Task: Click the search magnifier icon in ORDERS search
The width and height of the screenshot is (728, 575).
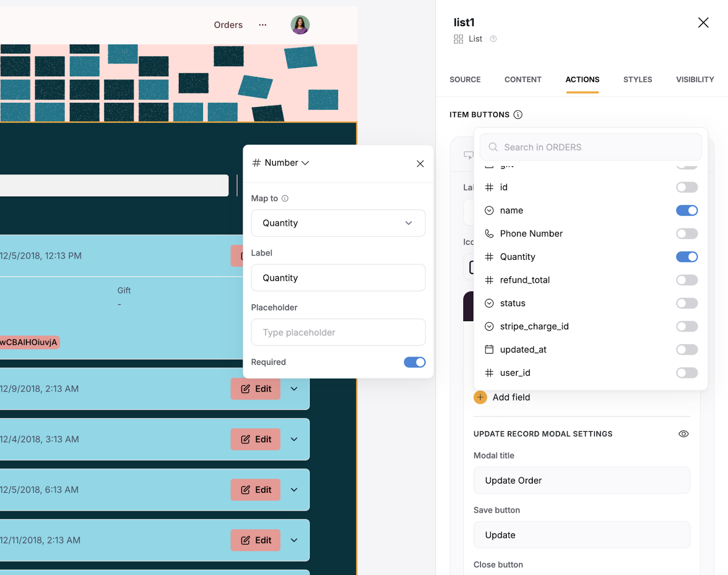Action: coord(493,147)
